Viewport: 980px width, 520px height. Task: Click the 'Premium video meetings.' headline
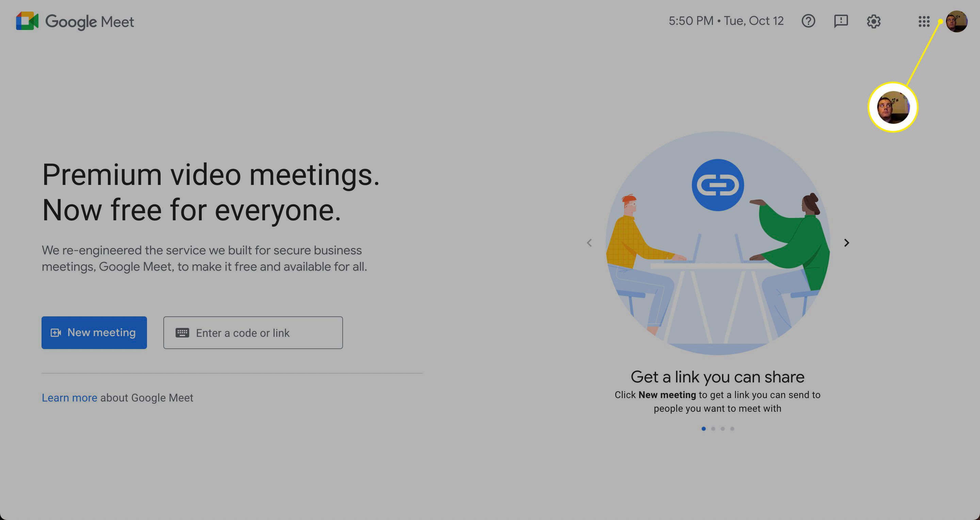point(211,175)
